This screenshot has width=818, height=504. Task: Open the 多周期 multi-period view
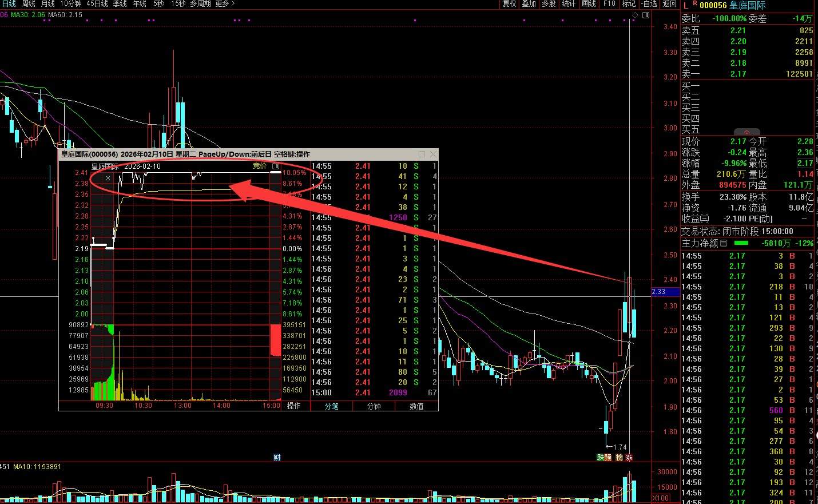tap(200, 3)
